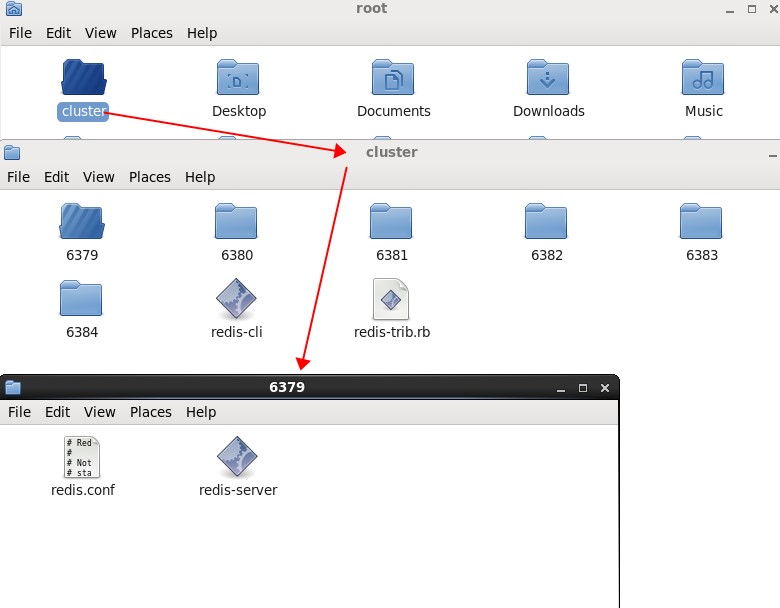Image resolution: width=780 pixels, height=608 pixels.
Task: Open the Desktop folder icon
Action: pyautogui.click(x=238, y=77)
